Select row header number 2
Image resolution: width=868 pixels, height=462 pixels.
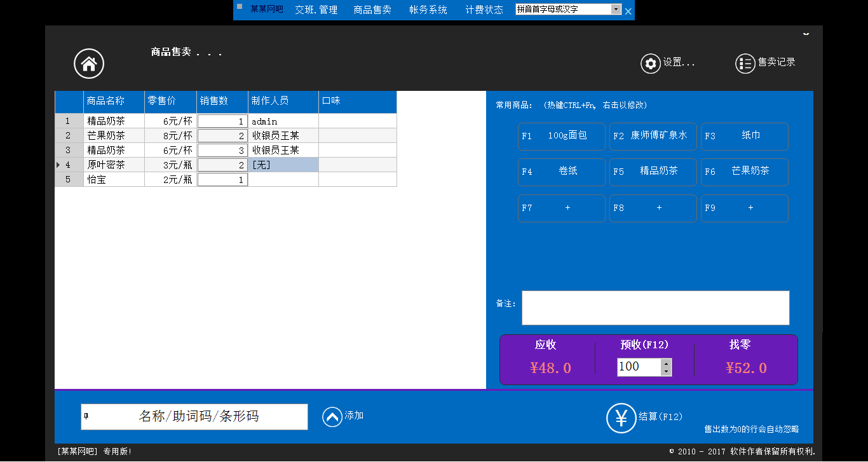[x=69, y=135]
